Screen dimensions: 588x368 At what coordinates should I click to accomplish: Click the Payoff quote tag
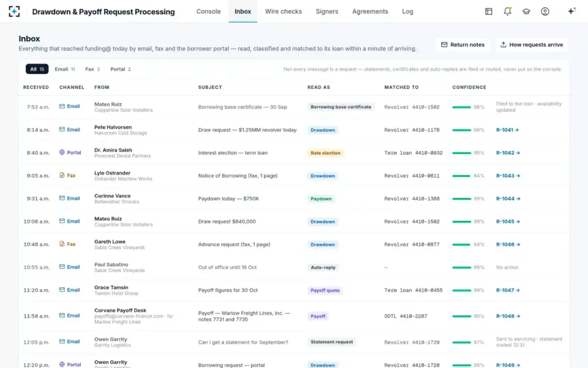(x=325, y=290)
